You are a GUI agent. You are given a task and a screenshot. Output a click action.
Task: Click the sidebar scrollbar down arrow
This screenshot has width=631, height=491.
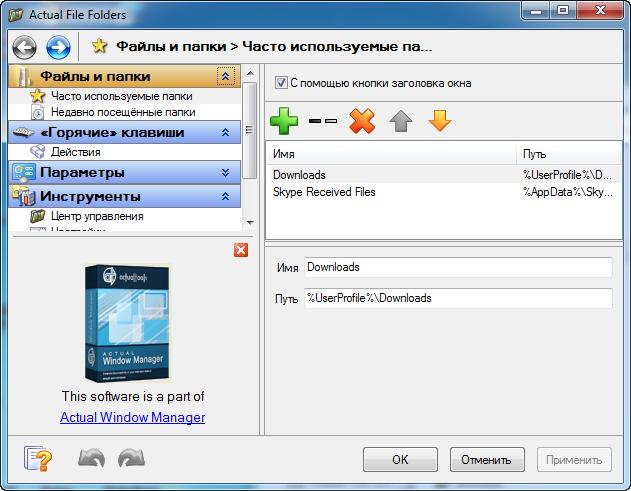[x=250, y=223]
